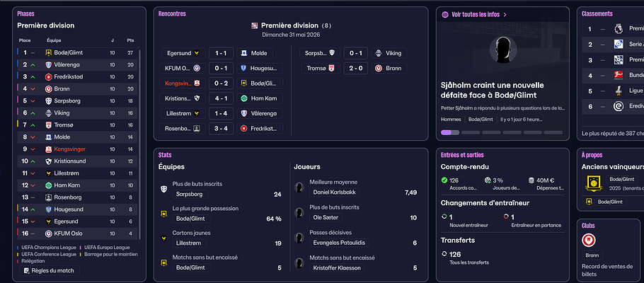The width and height of the screenshot is (644, 283).
Task: Click the Règles du match button
Action: point(47,270)
